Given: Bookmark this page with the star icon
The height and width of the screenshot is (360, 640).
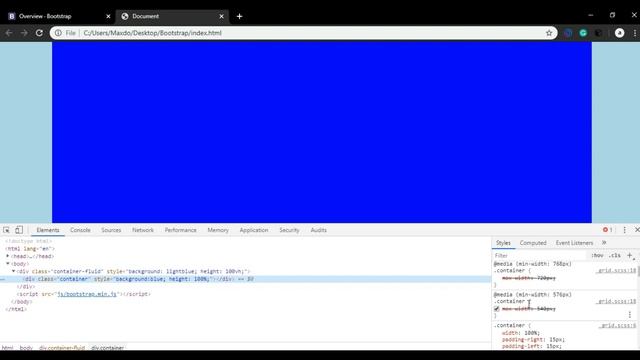Looking at the screenshot, I should click(549, 33).
